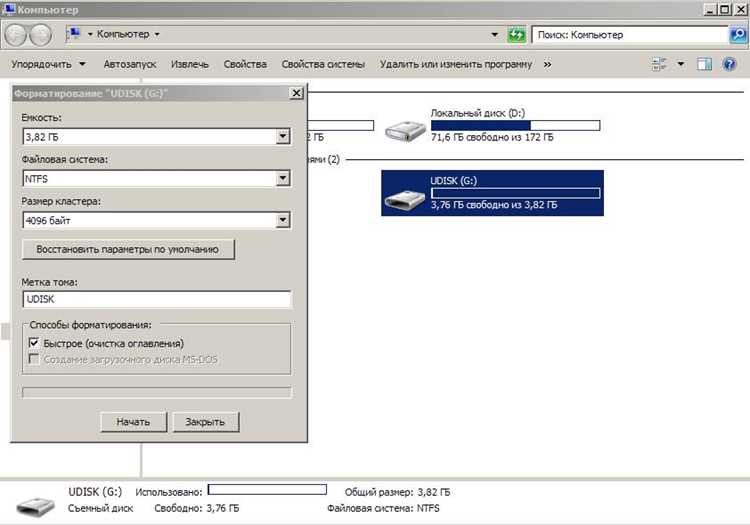750x525 pixels.
Task: Open the Файловая система NTFS dropdown
Action: tap(283, 179)
